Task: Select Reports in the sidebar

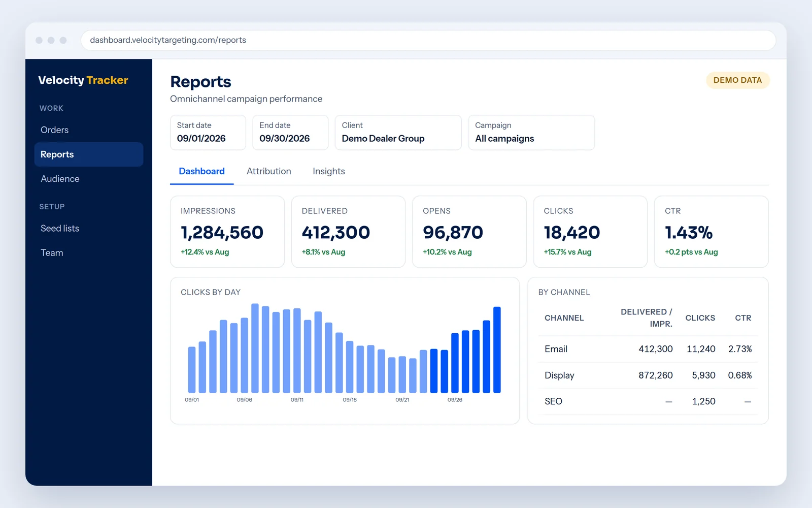Action: (x=89, y=154)
